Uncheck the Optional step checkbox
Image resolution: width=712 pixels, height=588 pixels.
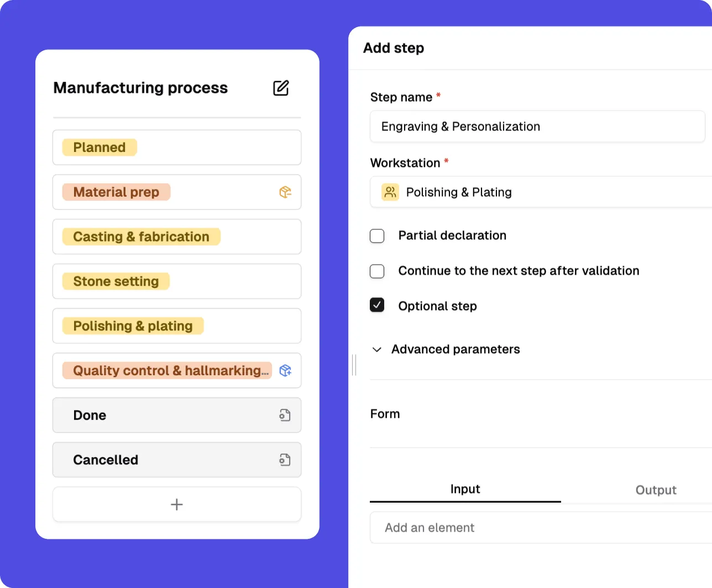click(x=377, y=305)
